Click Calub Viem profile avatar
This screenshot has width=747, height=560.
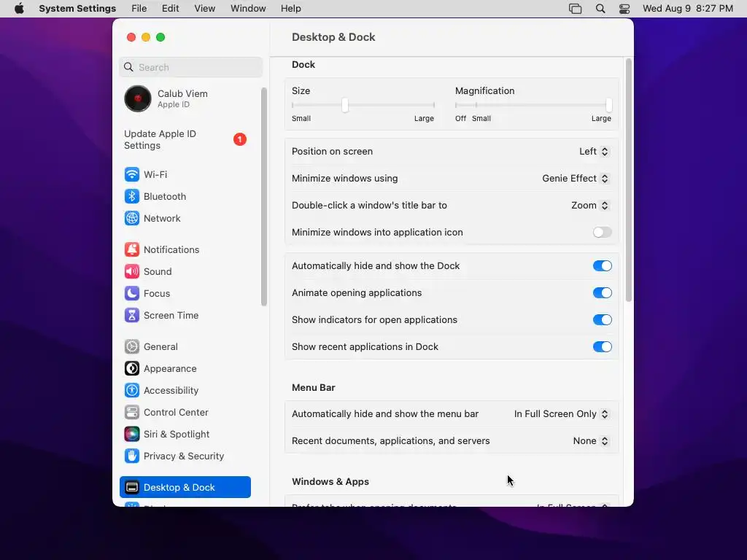coord(138,98)
